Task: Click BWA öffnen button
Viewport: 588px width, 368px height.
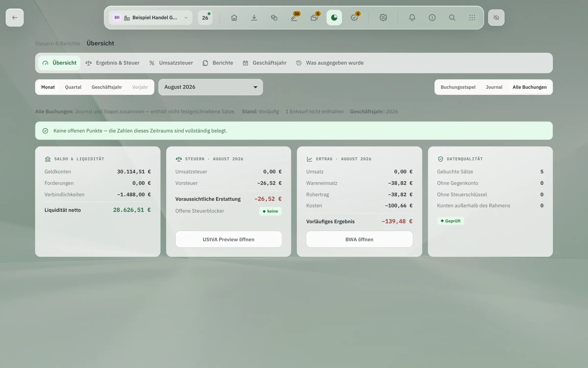Action: click(359, 239)
